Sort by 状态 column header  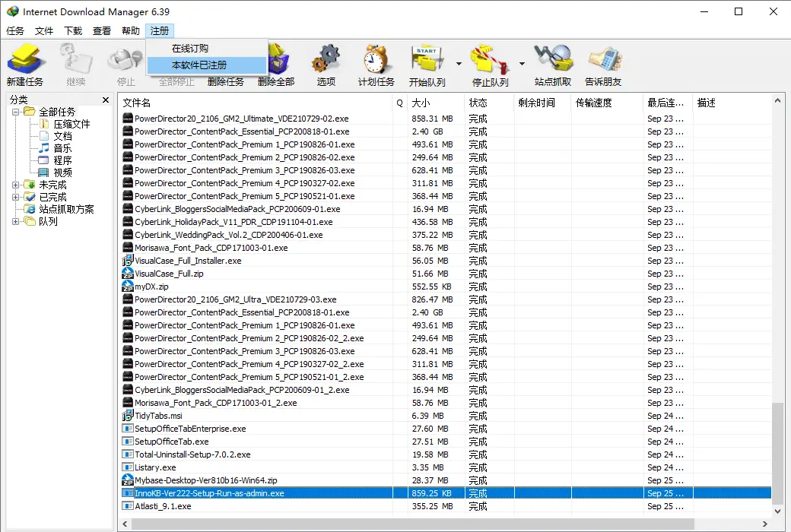[x=489, y=103]
